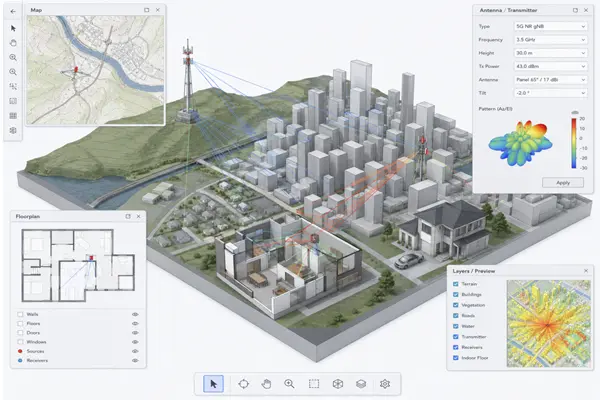
Task: Click the coverage heatmap preview thumbnail
Action: click(x=548, y=323)
